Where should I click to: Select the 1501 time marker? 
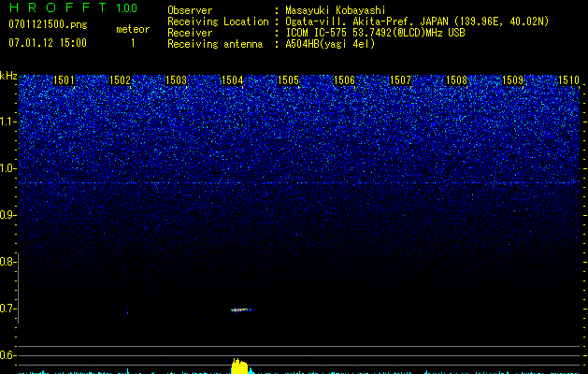(x=65, y=80)
